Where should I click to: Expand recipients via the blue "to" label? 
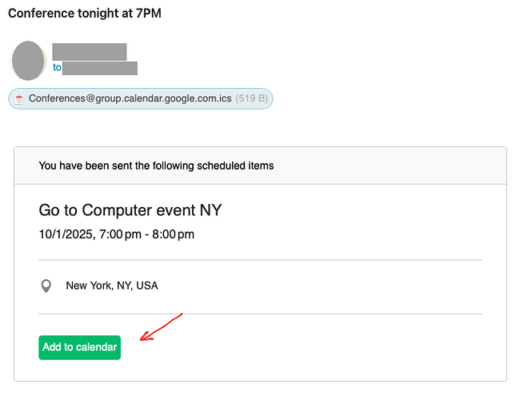[57, 67]
